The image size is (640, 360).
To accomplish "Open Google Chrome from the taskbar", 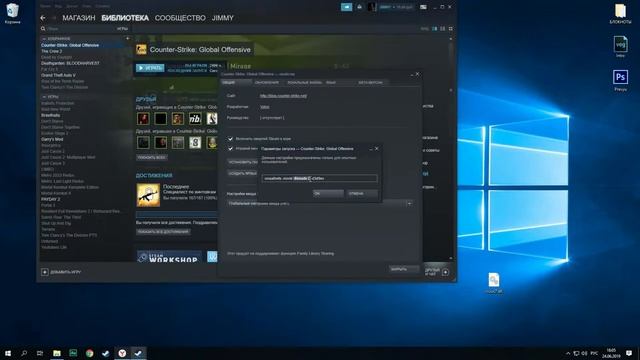I will click(x=89, y=353).
